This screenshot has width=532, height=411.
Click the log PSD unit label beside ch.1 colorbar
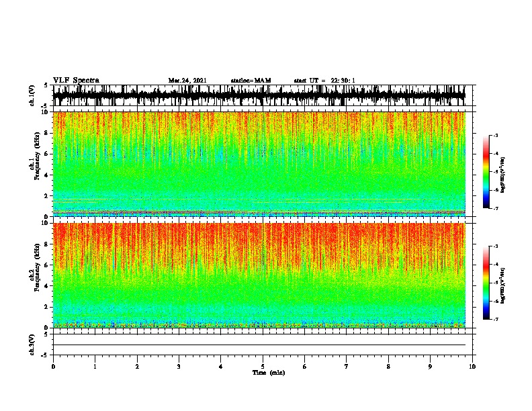[x=503, y=175]
